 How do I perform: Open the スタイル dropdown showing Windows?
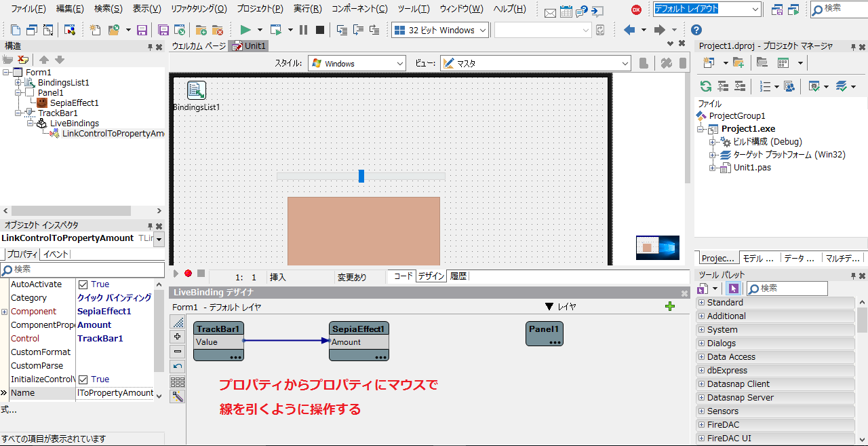tap(401, 62)
